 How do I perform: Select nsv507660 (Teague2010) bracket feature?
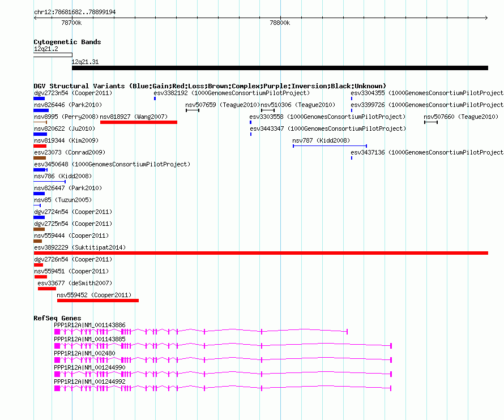click(x=431, y=122)
